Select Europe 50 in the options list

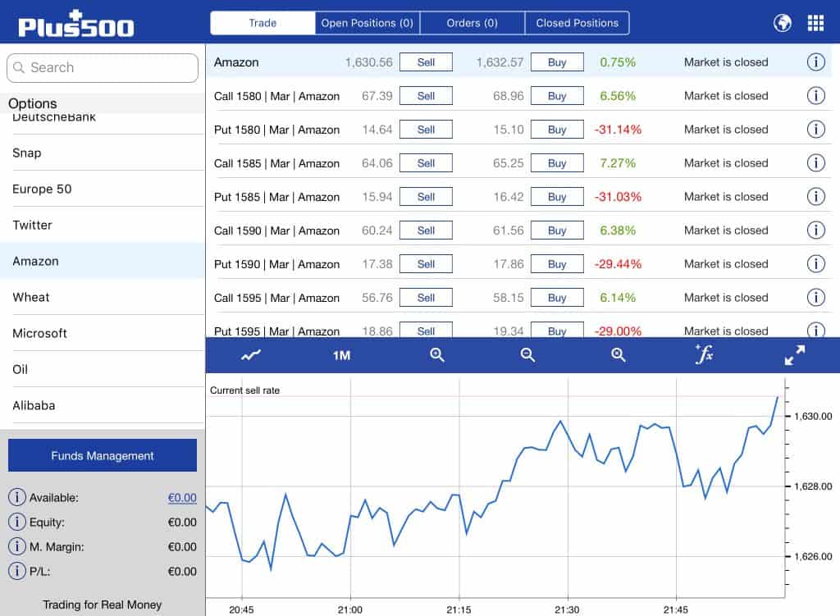click(103, 189)
